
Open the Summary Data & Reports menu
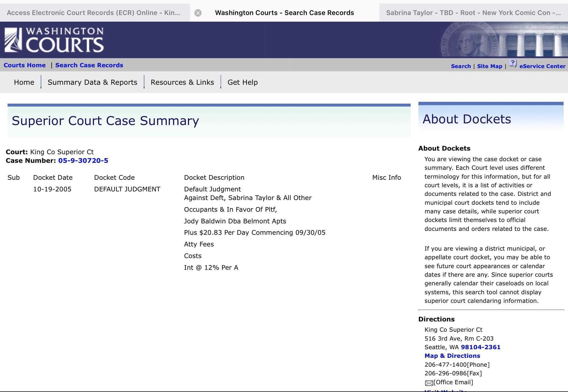(92, 82)
